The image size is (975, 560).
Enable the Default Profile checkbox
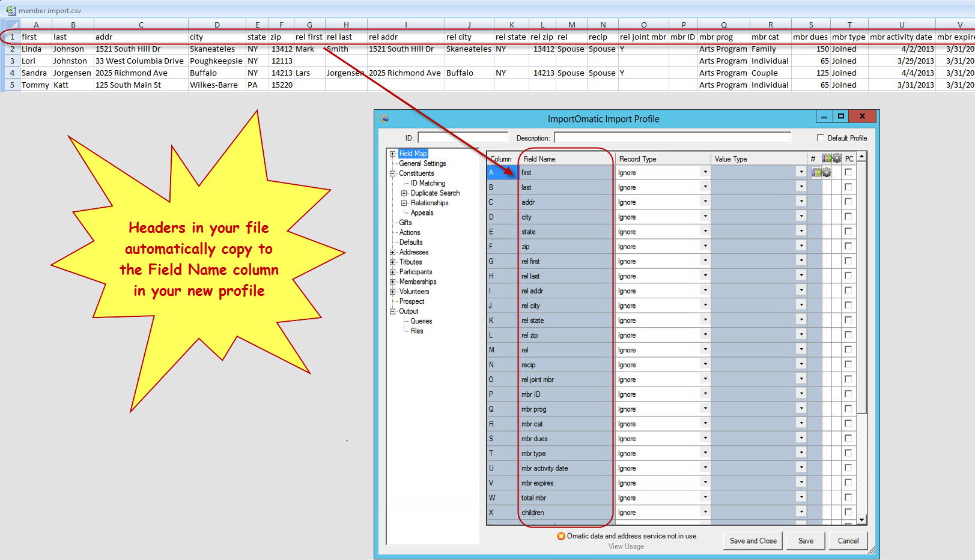tap(821, 137)
